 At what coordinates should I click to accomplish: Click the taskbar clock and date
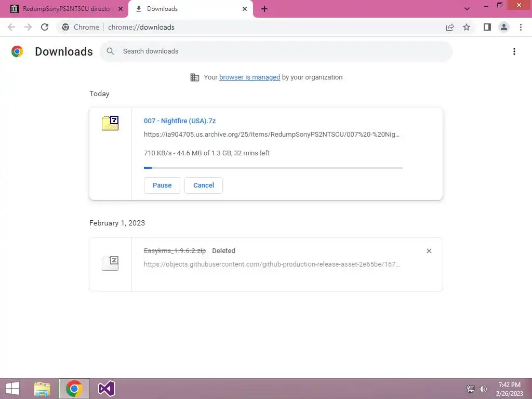(x=509, y=389)
